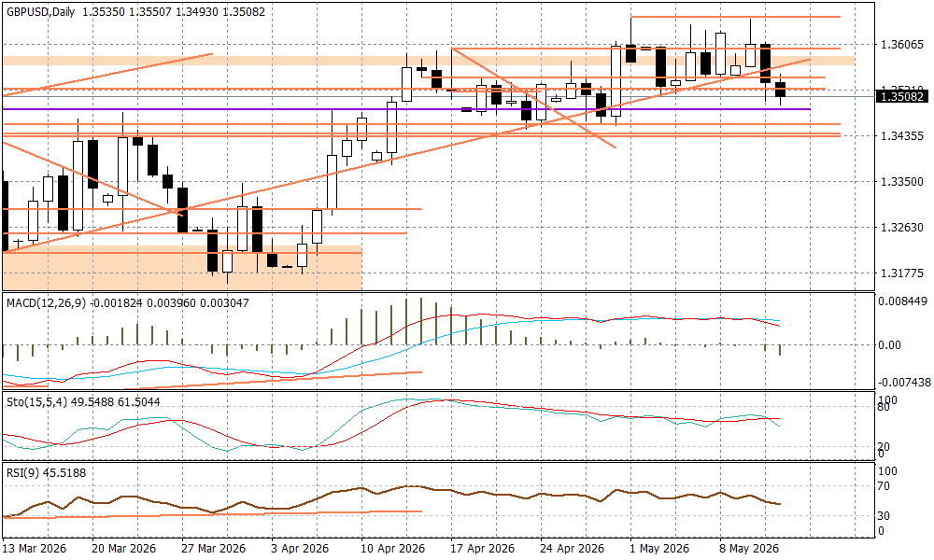The width and height of the screenshot is (934, 560).
Task: Select the MACD(12,26,9) indicator label
Action: tap(47, 303)
